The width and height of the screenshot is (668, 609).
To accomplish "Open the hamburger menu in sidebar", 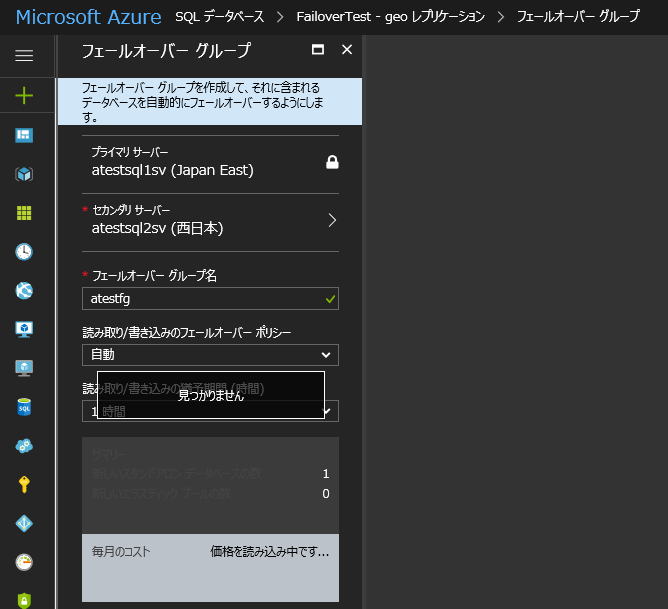I will coord(24,56).
